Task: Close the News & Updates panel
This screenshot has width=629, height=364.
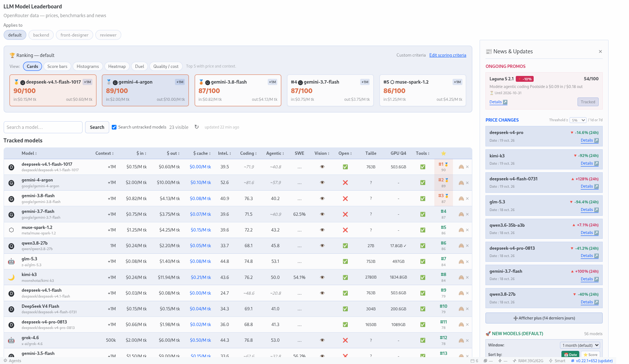Action: click(600, 51)
